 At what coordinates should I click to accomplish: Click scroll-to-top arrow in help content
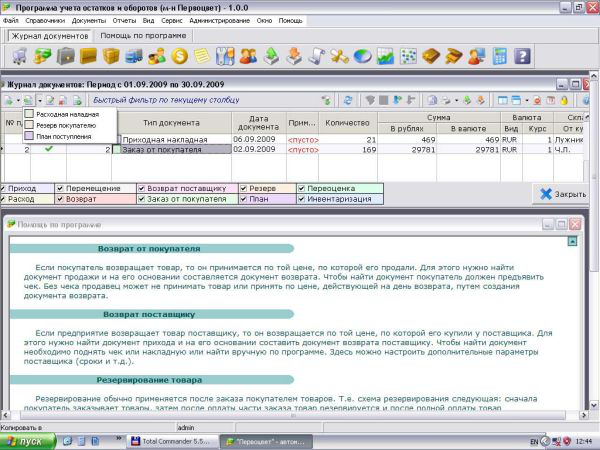point(572,241)
